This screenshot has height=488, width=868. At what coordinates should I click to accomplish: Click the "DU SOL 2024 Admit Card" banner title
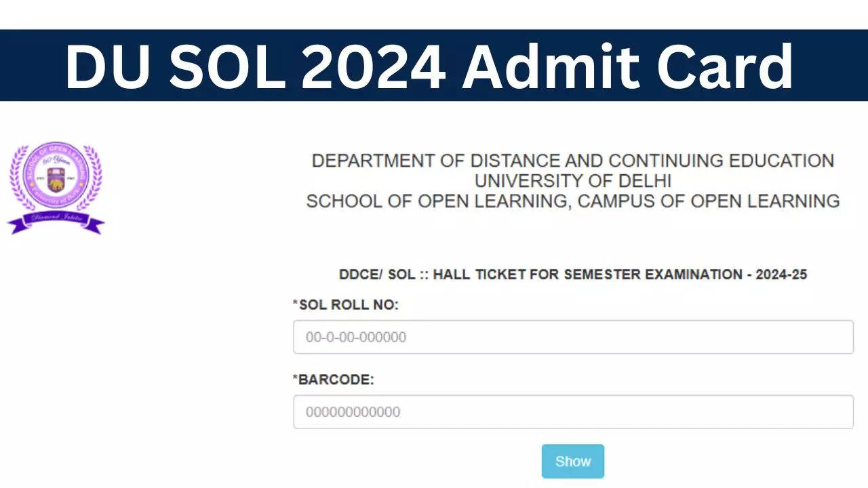tap(429, 66)
